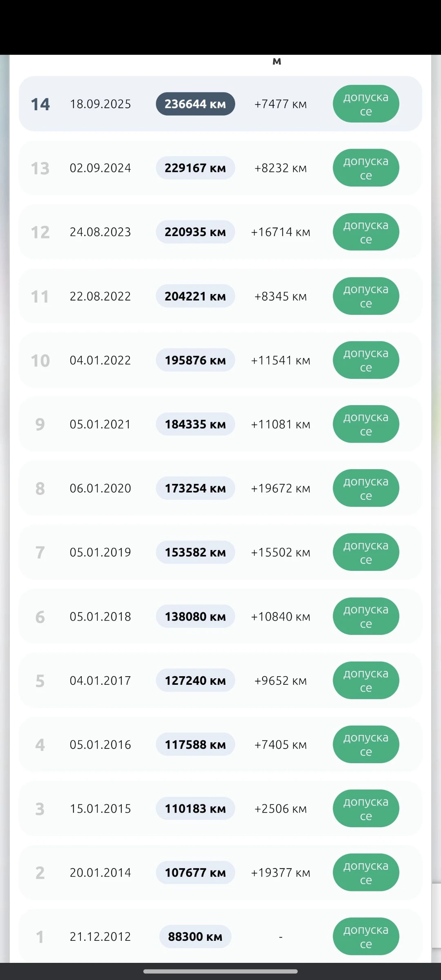The height and width of the screenshot is (980, 441).
Task: Click the 195876 км mileage pill
Action: point(195,360)
